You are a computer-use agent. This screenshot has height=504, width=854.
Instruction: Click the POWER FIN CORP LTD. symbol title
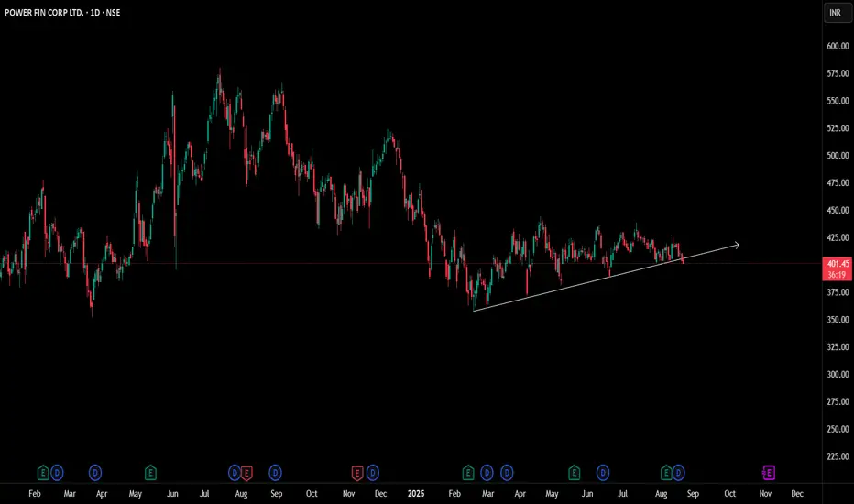44,13
